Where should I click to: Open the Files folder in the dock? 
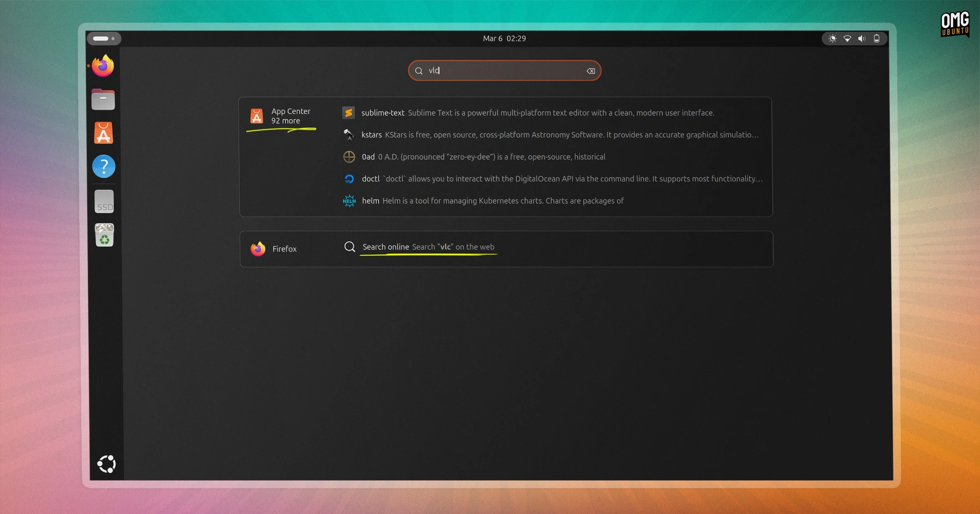tap(103, 99)
